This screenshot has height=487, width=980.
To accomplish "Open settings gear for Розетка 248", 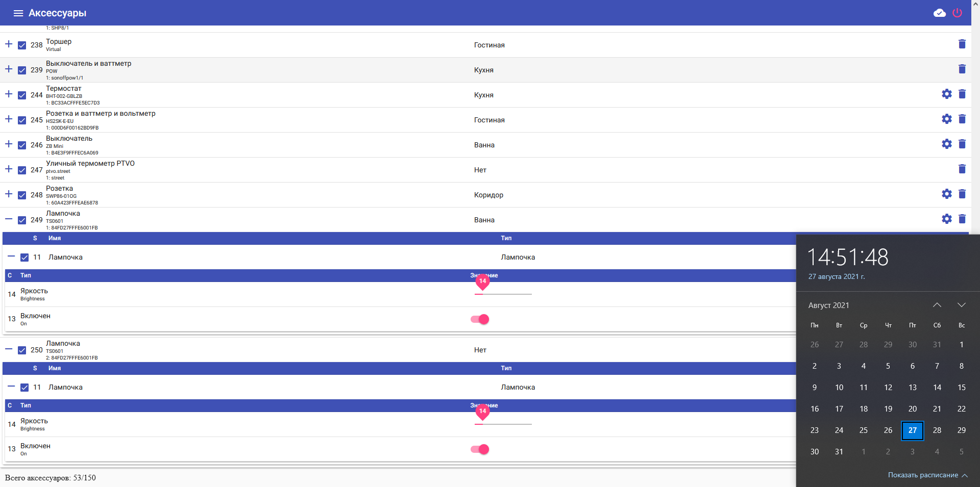I will click(947, 194).
